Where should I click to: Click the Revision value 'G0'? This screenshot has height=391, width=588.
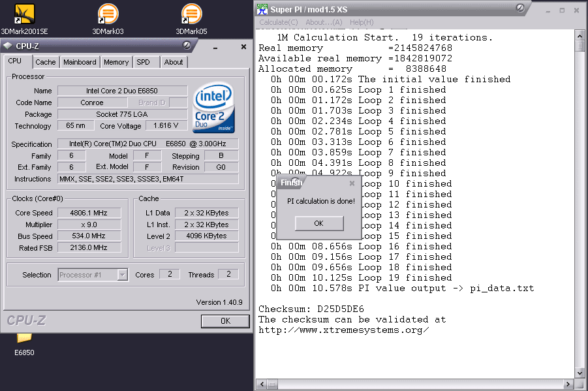(221, 167)
